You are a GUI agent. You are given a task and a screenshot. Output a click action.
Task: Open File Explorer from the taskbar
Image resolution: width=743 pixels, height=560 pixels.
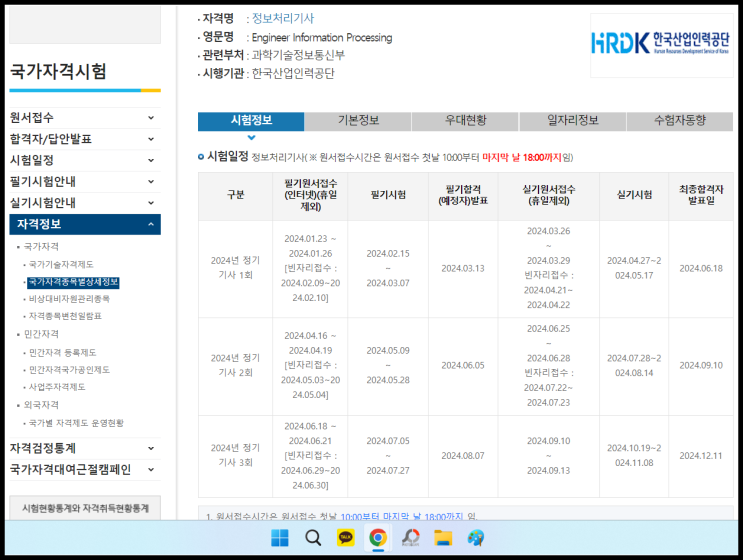pyautogui.click(x=443, y=538)
